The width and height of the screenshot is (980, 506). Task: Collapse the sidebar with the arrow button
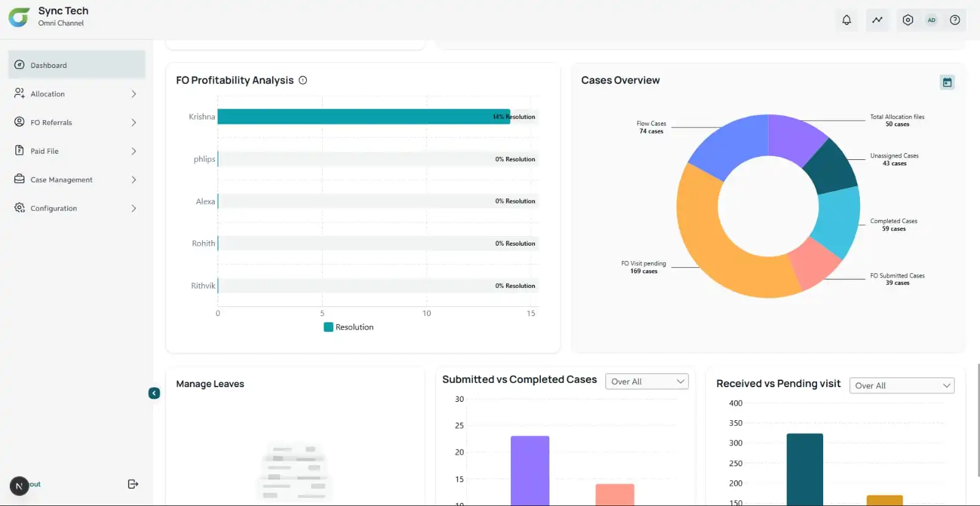[154, 393]
